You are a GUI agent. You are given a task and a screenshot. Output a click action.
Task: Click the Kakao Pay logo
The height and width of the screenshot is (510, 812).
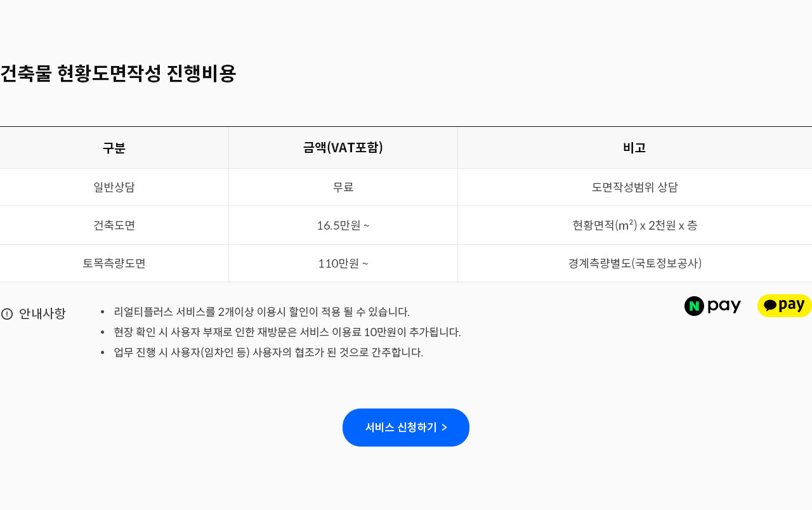coord(784,306)
